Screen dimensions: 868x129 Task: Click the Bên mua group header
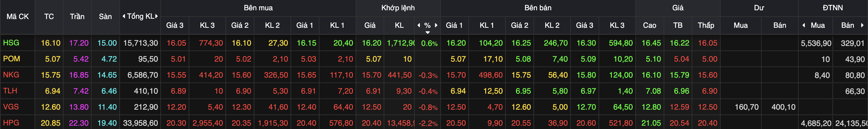click(x=258, y=8)
